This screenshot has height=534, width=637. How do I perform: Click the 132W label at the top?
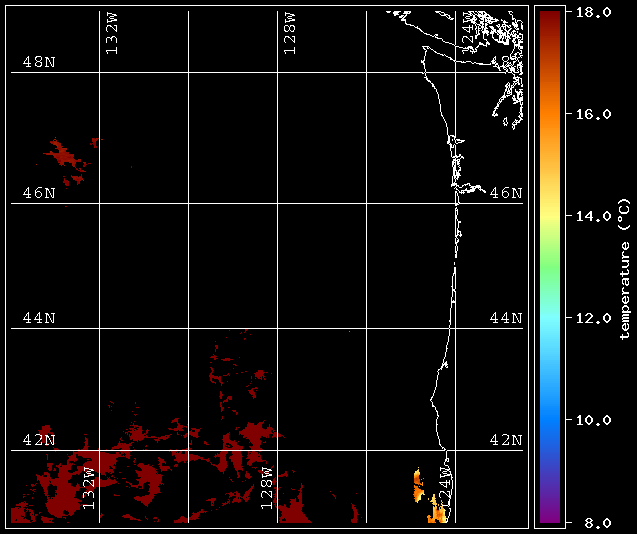tap(111, 34)
